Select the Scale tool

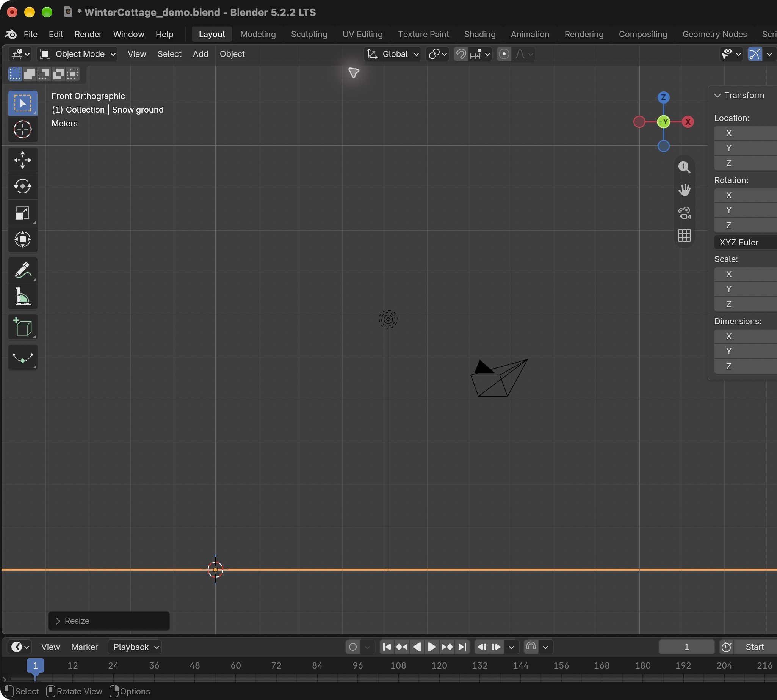pyautogui.click(x=23, y=213)
